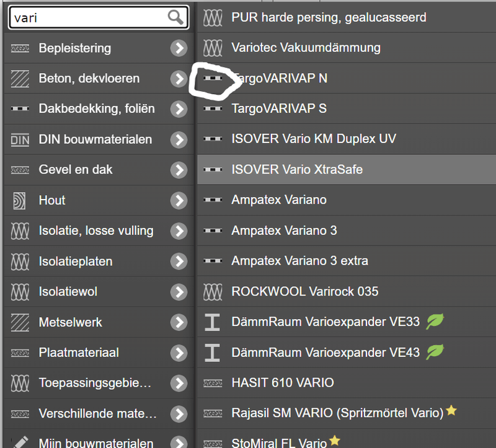Select ROCKWOOL Varirock 035

[x=347, y=291]
